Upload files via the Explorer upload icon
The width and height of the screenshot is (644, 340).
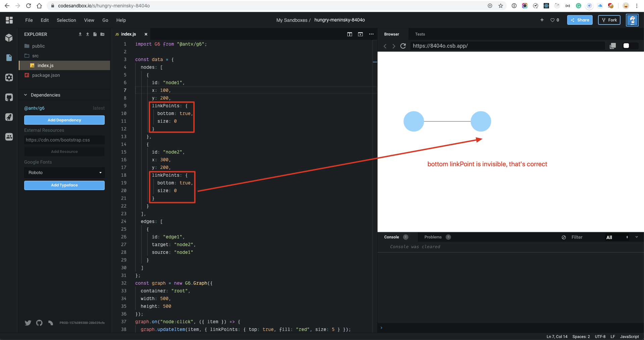click(x=87, y=34)
